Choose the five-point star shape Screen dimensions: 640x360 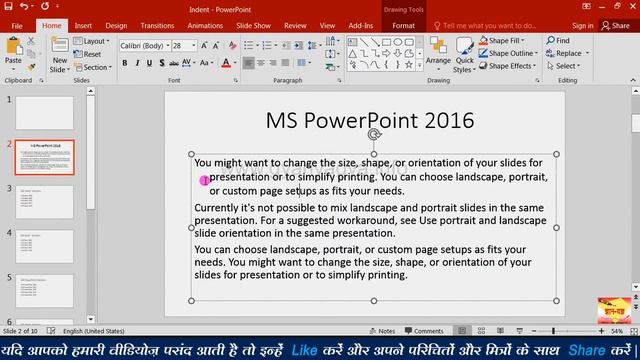pos(409,64)
